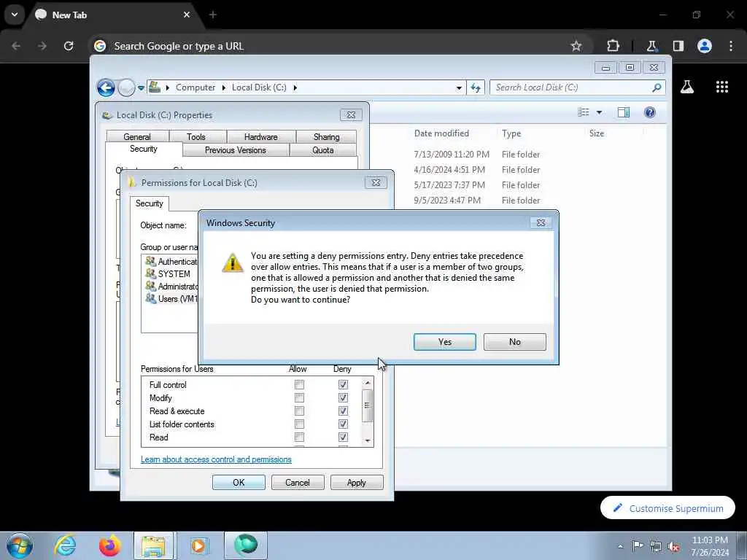
Task: Open browser Extensions puzzle icon
Action: coord(613,46)
